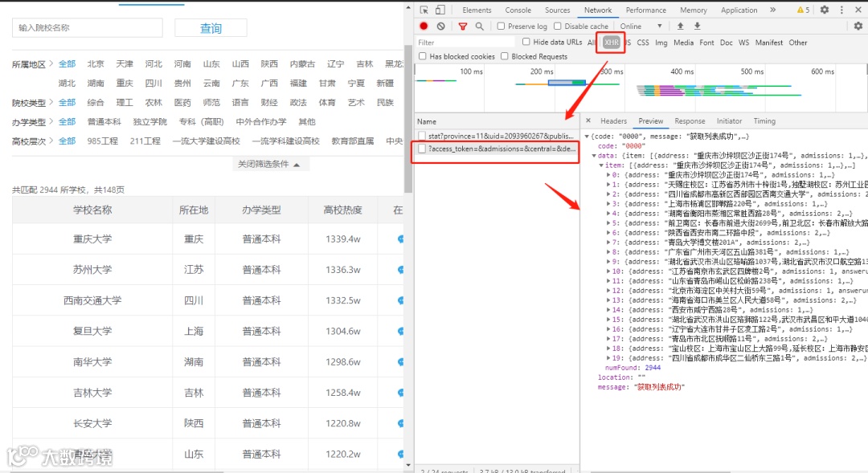Click the network Filter text field
Screen dimensions: 868x473
465,42
